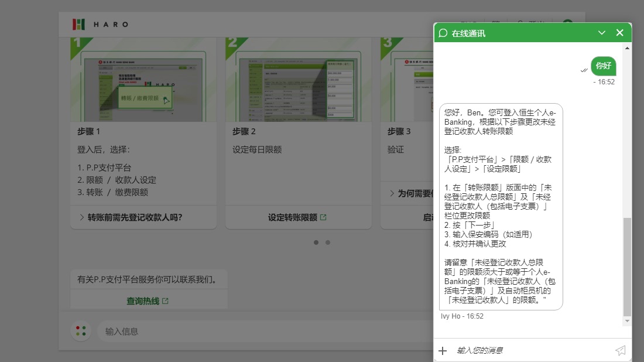Screen dimensions: 644x362
Task: Click the 步骤 1 heading
Action: [x=89, y=131]
